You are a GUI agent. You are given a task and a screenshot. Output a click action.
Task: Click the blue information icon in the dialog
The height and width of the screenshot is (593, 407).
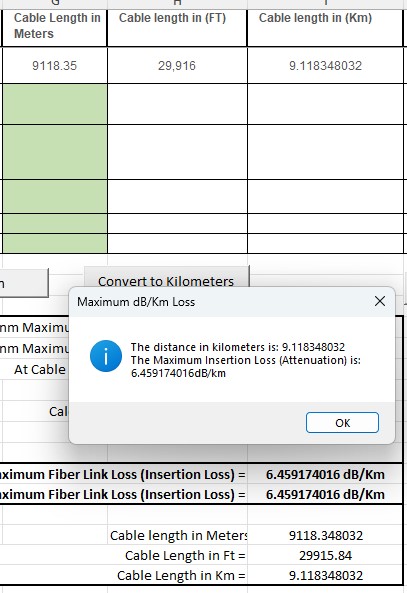click(106, 356)
